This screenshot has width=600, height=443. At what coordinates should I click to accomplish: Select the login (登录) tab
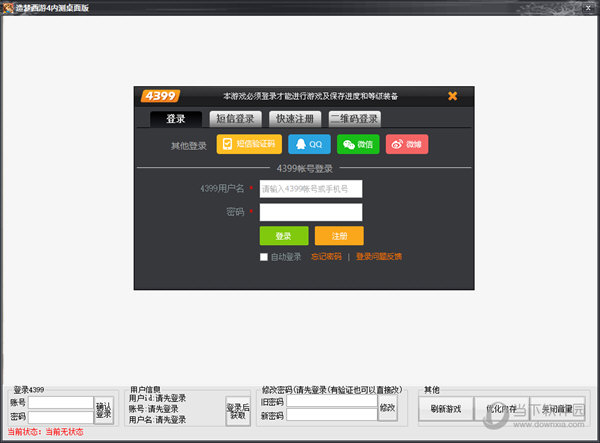[x=176, y=119]
